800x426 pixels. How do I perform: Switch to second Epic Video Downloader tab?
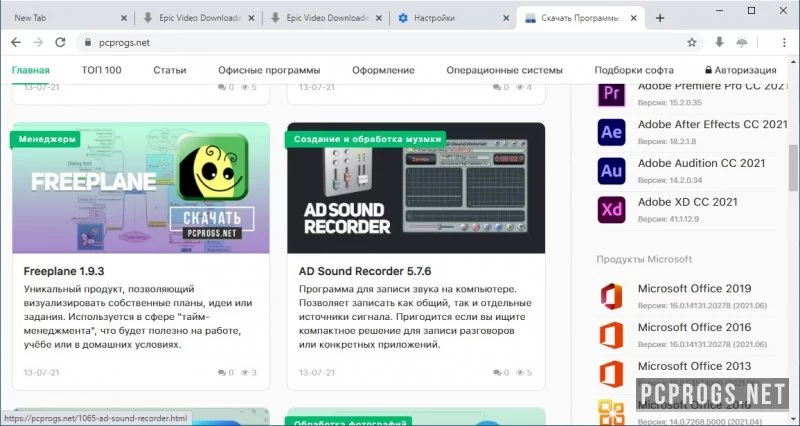pyautogui.click(x=327, y=18)
